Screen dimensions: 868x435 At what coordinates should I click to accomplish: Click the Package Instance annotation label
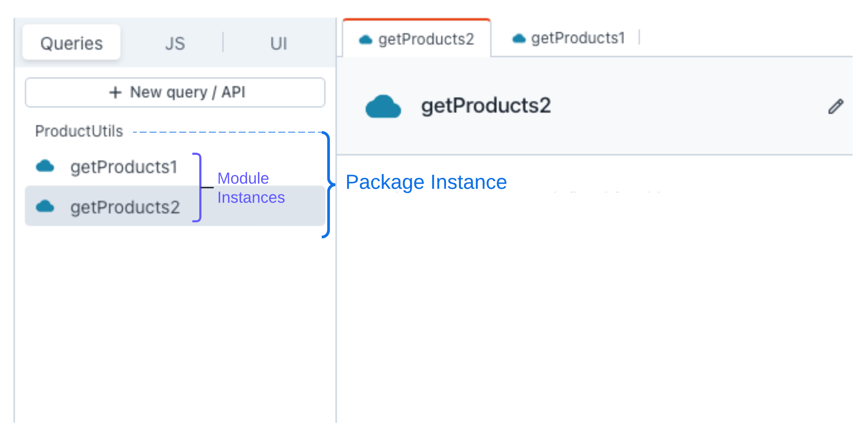point(426,182)
